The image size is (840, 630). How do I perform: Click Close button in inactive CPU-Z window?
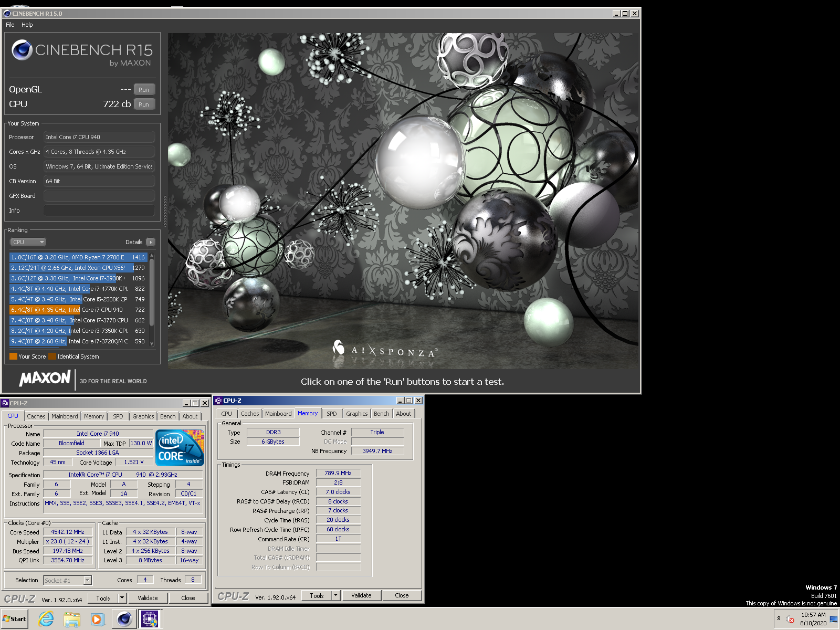pos(188,598)
